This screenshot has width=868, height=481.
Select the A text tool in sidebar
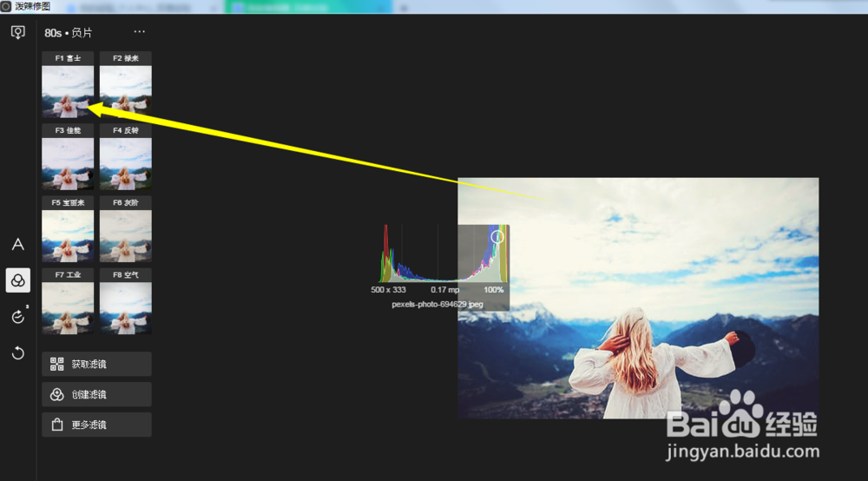tap(17, 244)
